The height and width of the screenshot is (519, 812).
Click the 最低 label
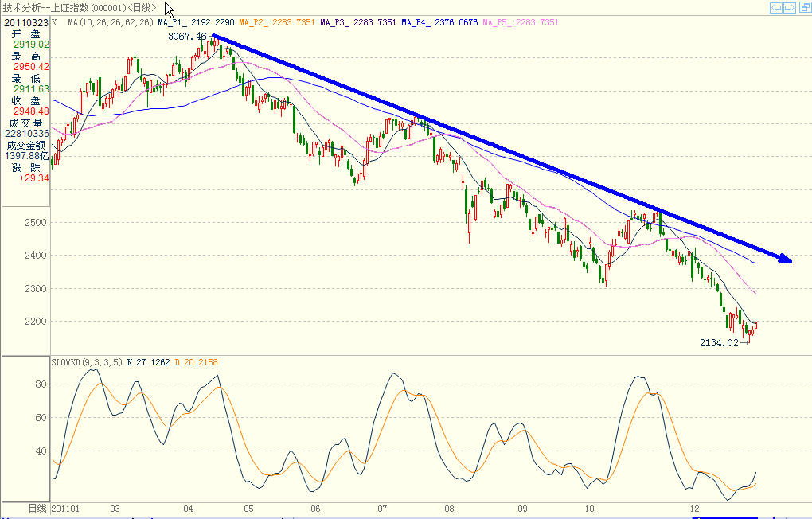tap(26, 79)
